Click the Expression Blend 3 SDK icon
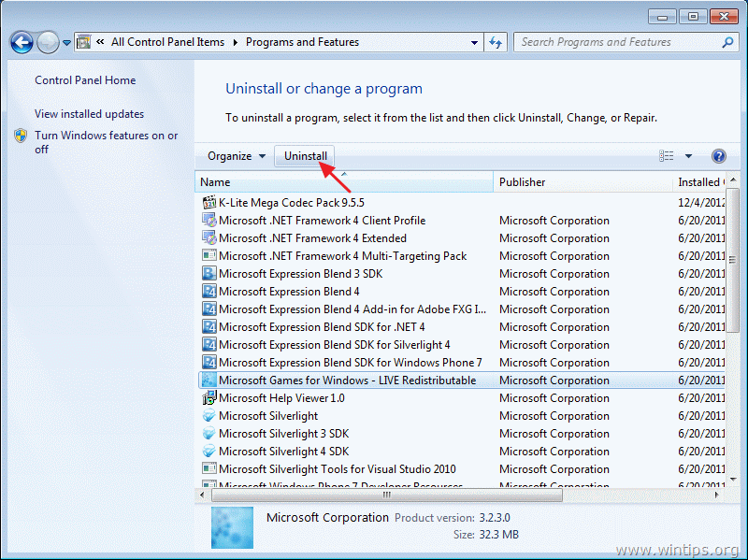Screen dimensions: 748x560 pos(209,274)
